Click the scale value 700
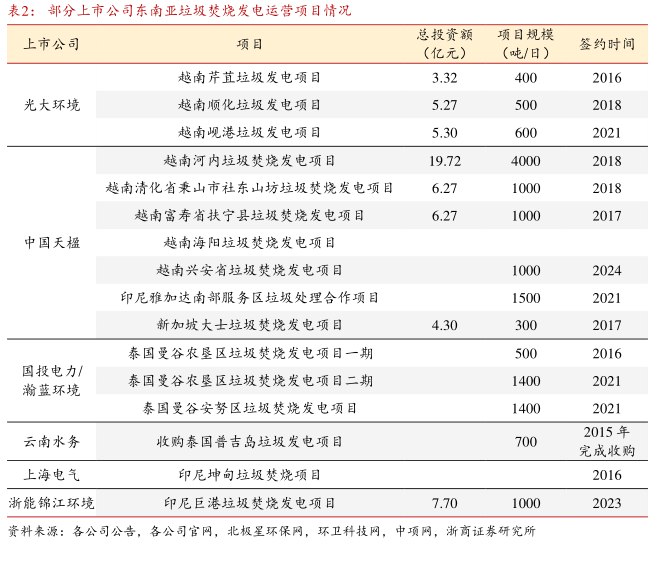This screenshot has height=578, width=661. click(526, 442)
